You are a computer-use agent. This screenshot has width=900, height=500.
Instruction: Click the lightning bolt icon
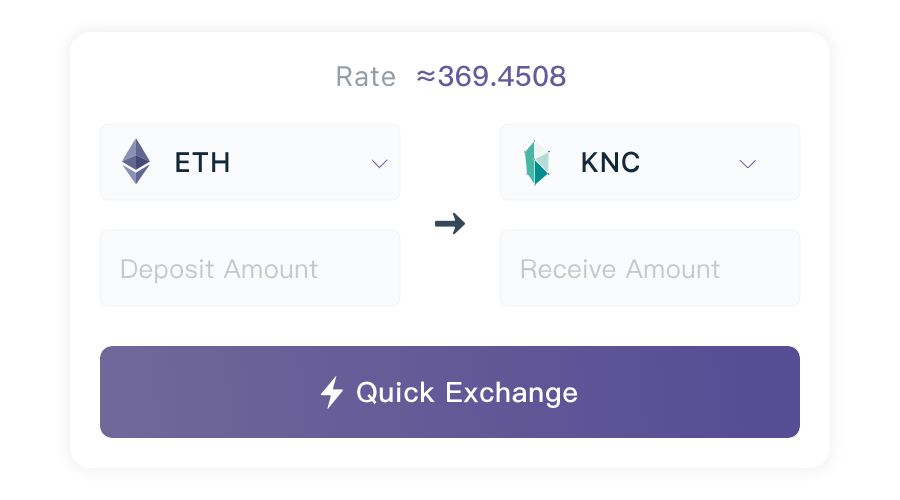point(331,393)
